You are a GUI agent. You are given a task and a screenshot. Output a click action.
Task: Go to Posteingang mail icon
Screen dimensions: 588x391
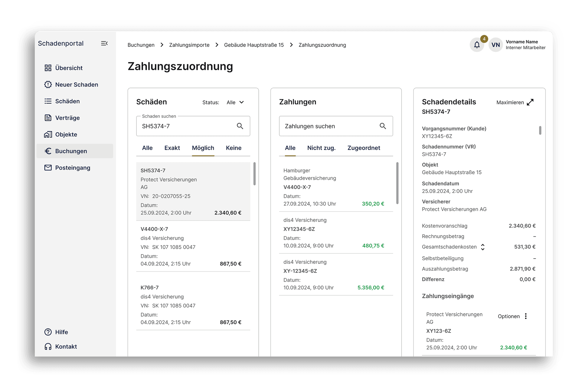pyautogui.click(x=48, y=168)
